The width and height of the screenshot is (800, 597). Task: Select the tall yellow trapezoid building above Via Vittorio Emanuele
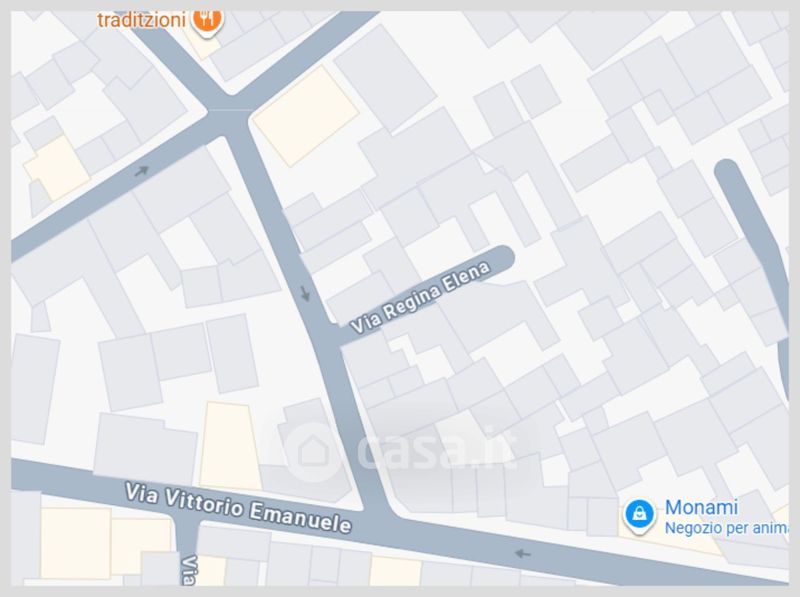[x=230, y=445]
